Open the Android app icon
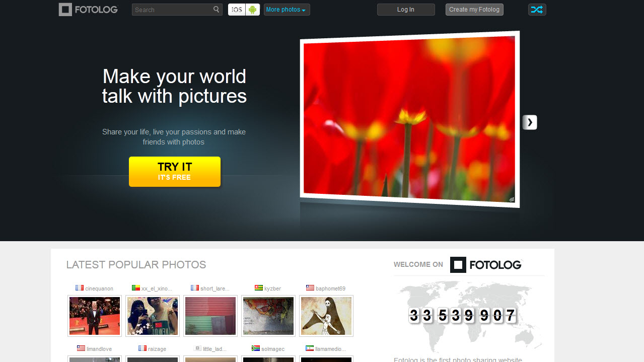The width and height of the screenshot is (644, 362). (253, 10)
